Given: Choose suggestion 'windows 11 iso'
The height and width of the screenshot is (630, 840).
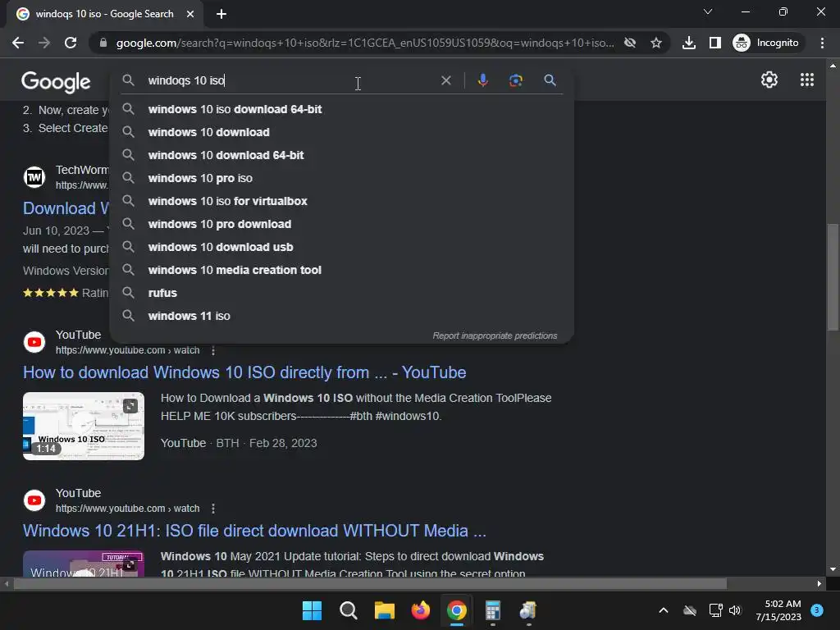Looking at the screenshot, I should pyautogui.click(x=342, y=317).
